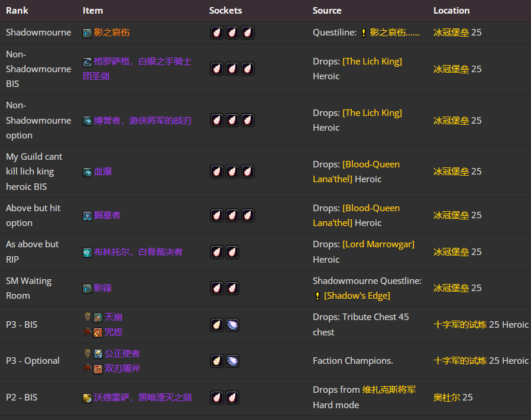Click the weapon icon next to 血瀑
531x420 pixels.
click(87, 172)
